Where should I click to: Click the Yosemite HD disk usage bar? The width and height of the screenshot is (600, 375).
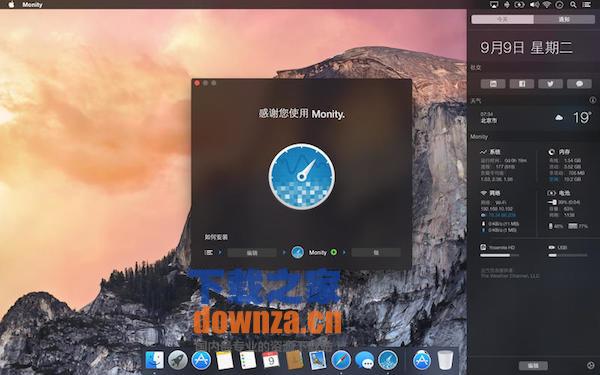click(x=499, y=255)
